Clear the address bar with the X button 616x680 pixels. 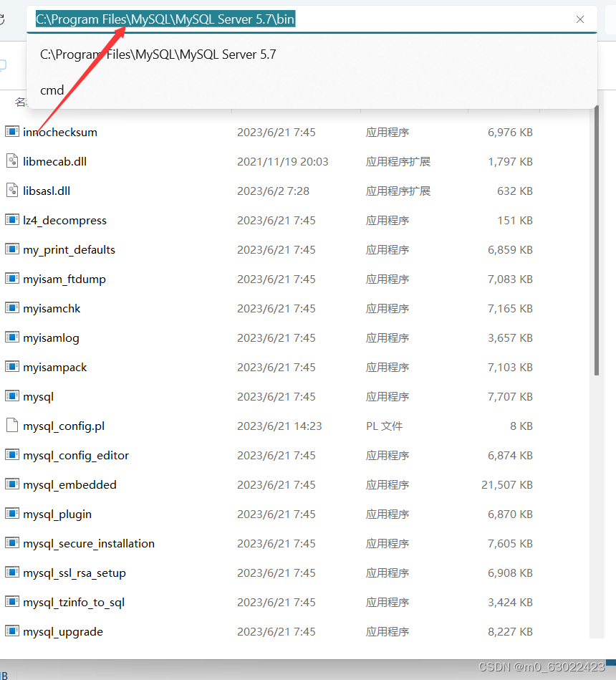[580, 19]
